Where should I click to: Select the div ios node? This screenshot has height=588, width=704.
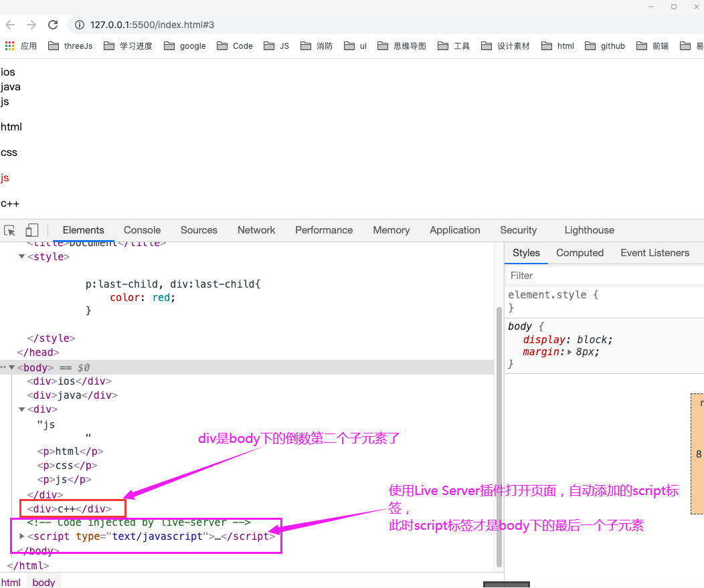click(69, 381)
